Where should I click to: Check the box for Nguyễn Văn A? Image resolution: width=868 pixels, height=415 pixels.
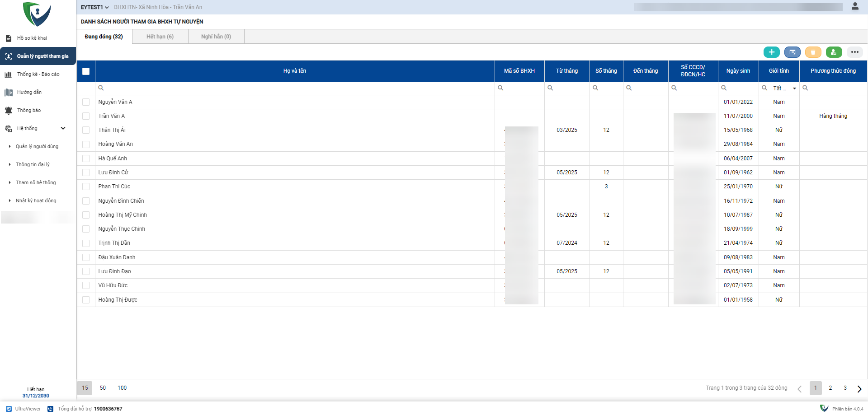(x=86, y=102)
